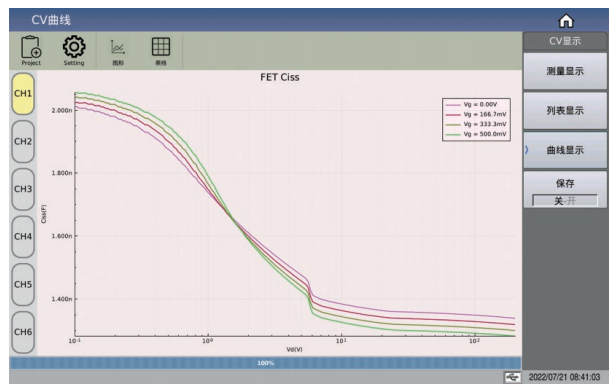Click the 保存 save button
Viewport: 616px width, 391px height.
point(565,189)
